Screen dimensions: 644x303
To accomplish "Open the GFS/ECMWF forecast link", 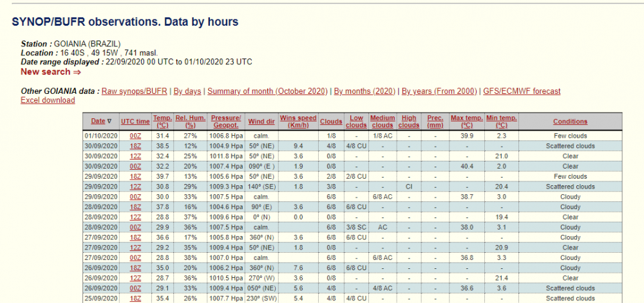I will click(x=522, y=91).
